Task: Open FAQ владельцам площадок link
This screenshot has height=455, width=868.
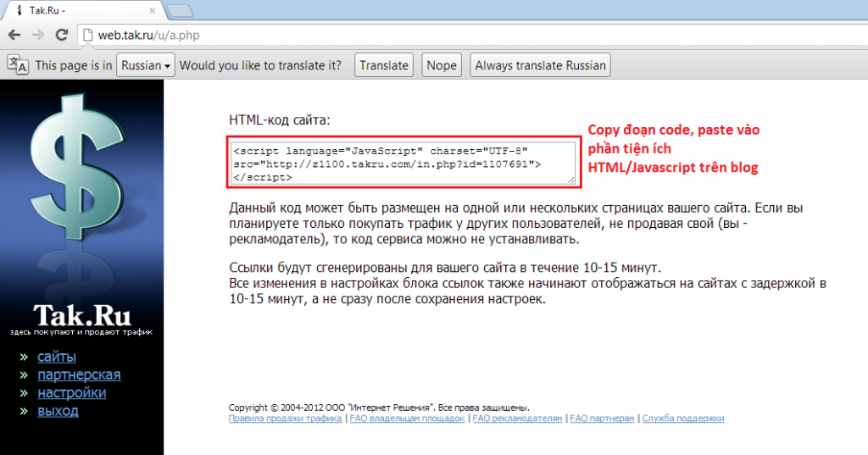Action: tap(407, 419)
